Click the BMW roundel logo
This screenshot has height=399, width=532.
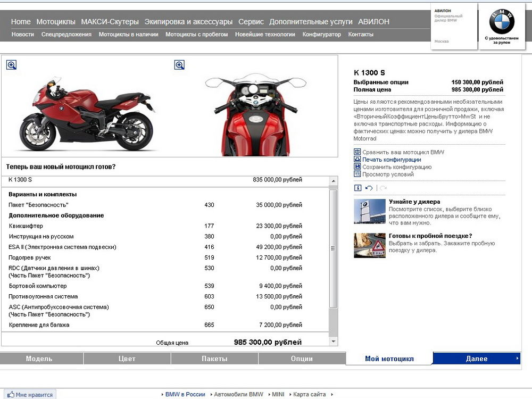pos(502,21)
